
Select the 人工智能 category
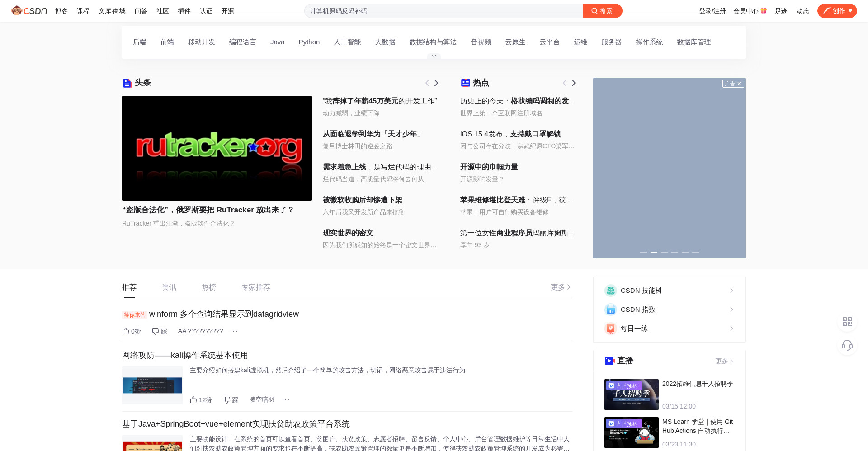(347, 42)
